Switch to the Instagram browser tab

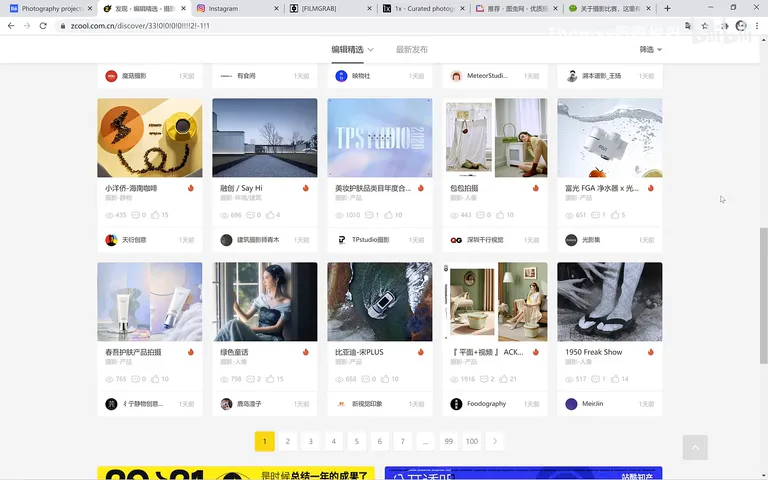click(x=236, y=8)
